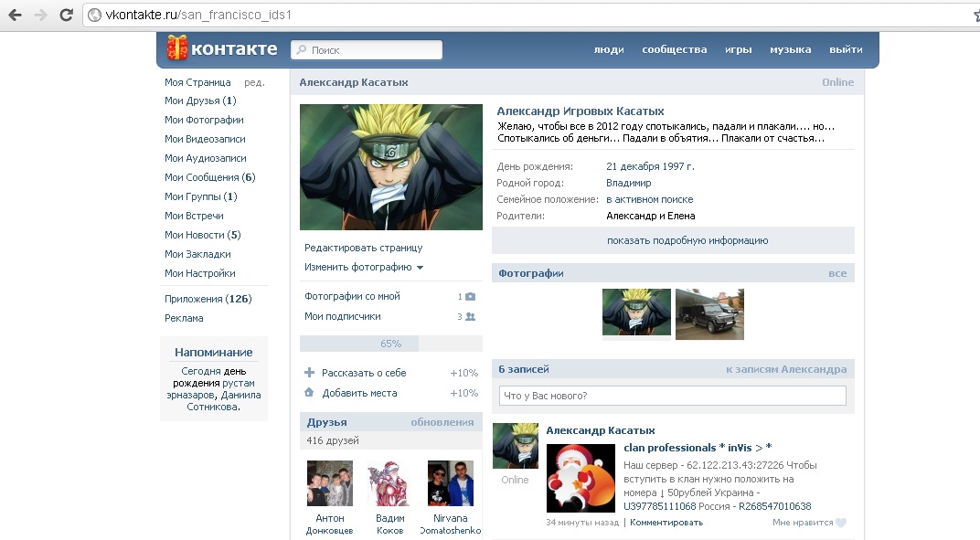Open Мои Сообщения in the left sidebar
The image size is (980, 540).
coord(201,177)
